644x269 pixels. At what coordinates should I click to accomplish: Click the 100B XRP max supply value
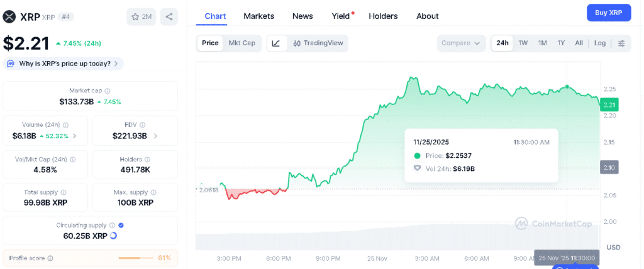[x=135, y=202]
